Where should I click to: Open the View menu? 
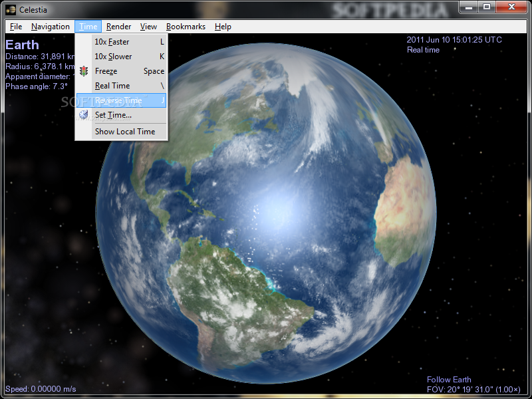point(148,27)
